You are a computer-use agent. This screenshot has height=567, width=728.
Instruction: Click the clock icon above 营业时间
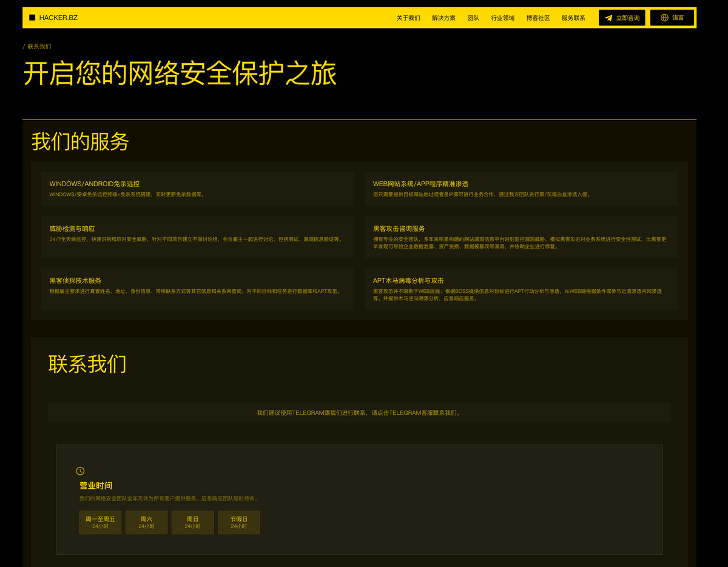[80, 471]
